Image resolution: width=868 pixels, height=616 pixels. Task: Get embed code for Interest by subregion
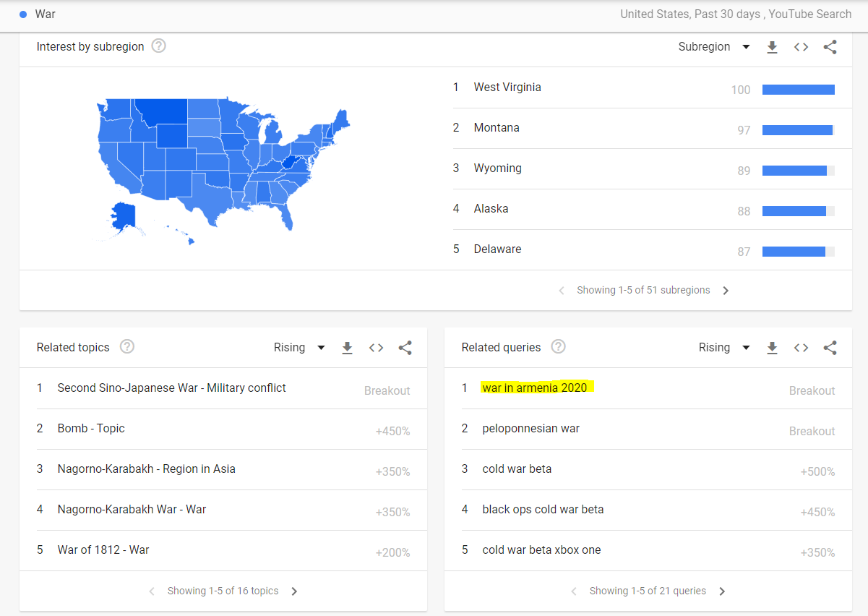coord(801,47)
